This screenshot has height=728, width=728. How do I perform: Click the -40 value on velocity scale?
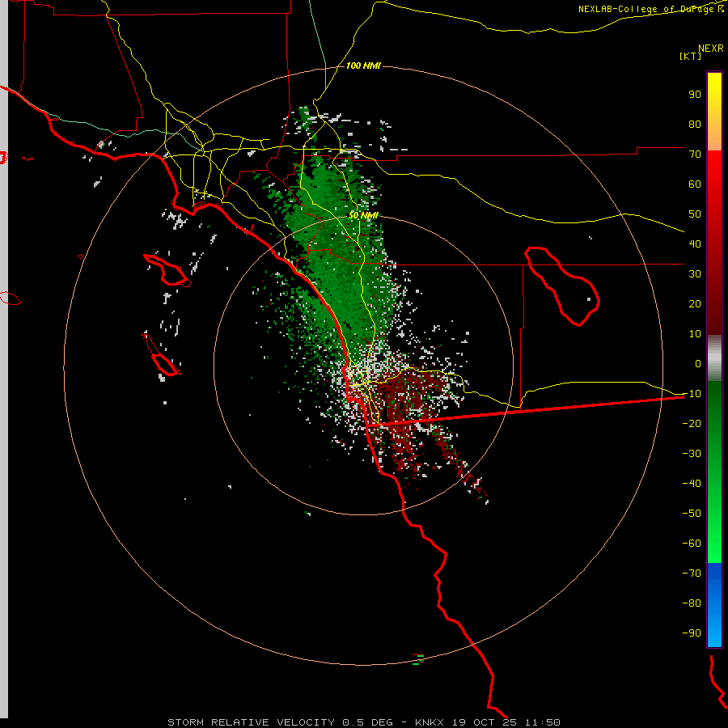692,484
